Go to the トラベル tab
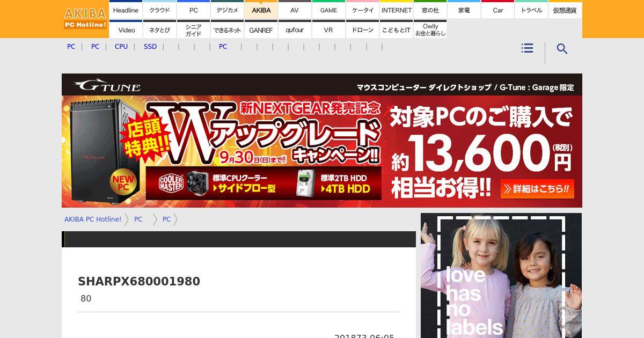 tap(532, 10)
